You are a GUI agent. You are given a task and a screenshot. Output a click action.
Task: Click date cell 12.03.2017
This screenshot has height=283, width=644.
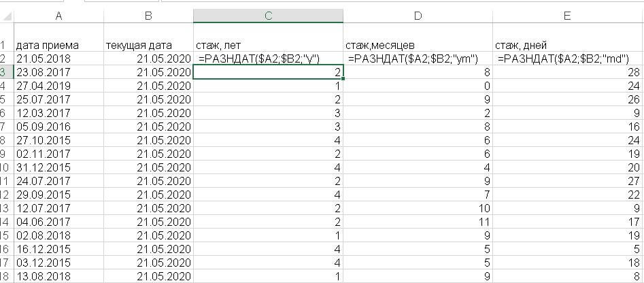click(x=58, y=113)
